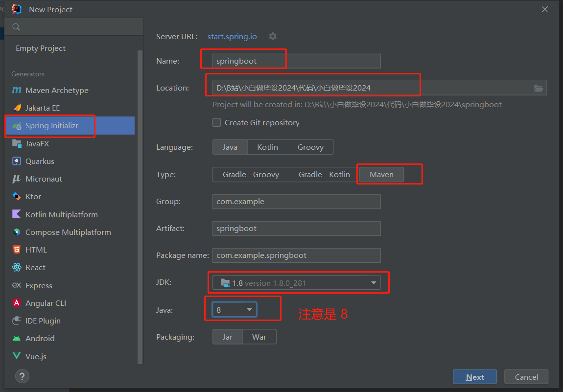Click the Next button

[x=475, y=377]
